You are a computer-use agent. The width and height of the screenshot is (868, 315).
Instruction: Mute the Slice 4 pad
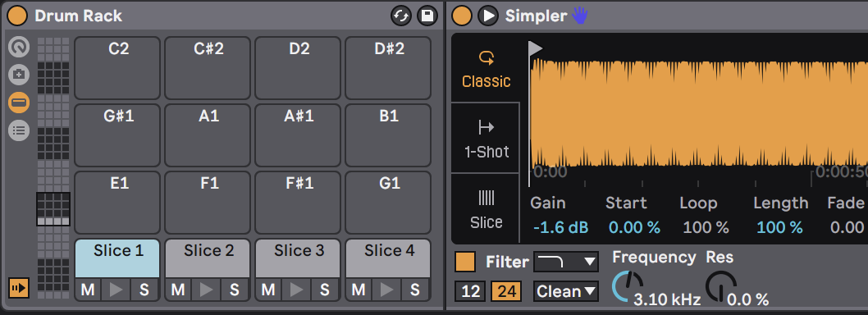(x=359, y=290)
